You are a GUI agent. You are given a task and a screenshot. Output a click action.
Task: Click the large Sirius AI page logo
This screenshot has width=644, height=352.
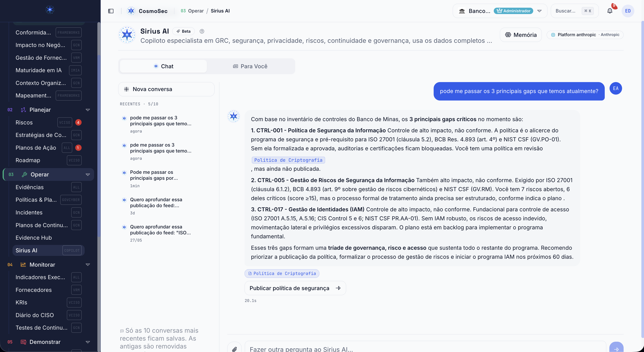pyautogui.click(x=127, y=35)
